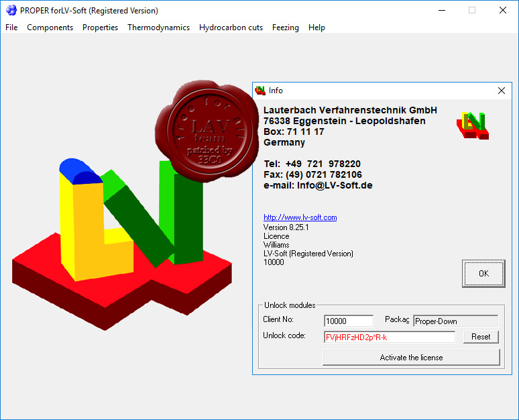The width and height of the screenshot is (519, 420).
Task: Click the Box: 71 11 17 text
Action: [294, 132]
